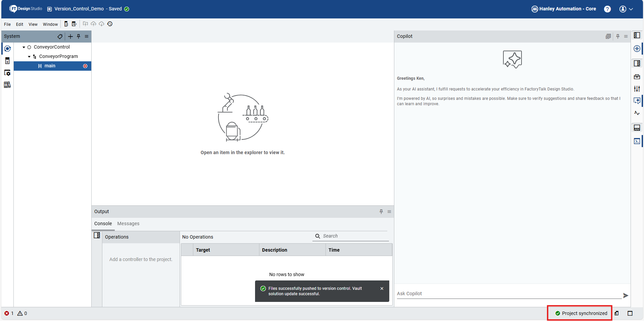Open version history clock icon
This screenshot has height=321, width=644.
(110, 24)
